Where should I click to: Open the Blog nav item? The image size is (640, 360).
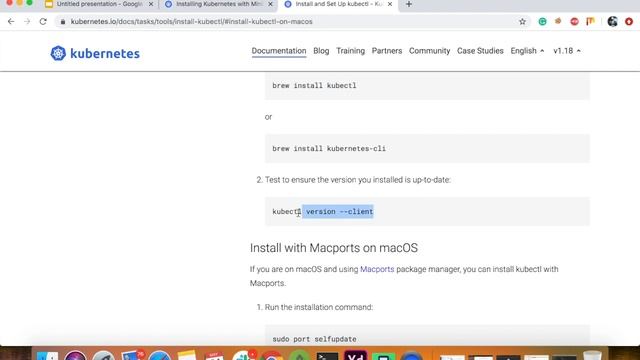click(321, 51)
